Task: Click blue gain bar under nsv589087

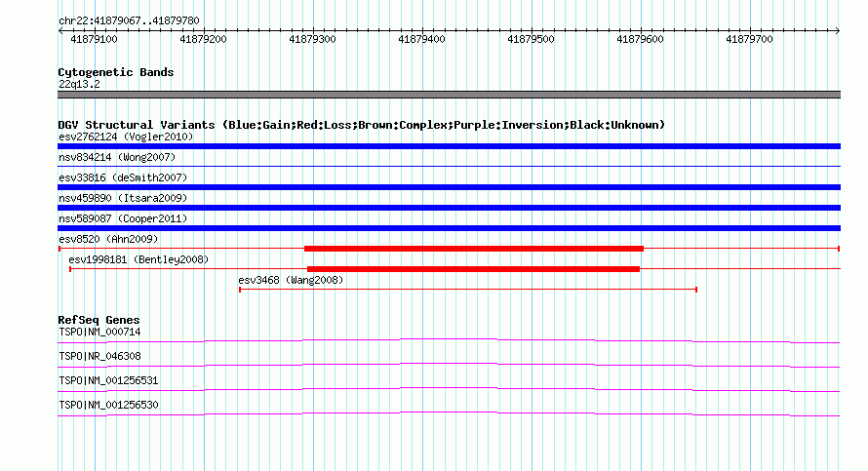Action: click(449, 228)
